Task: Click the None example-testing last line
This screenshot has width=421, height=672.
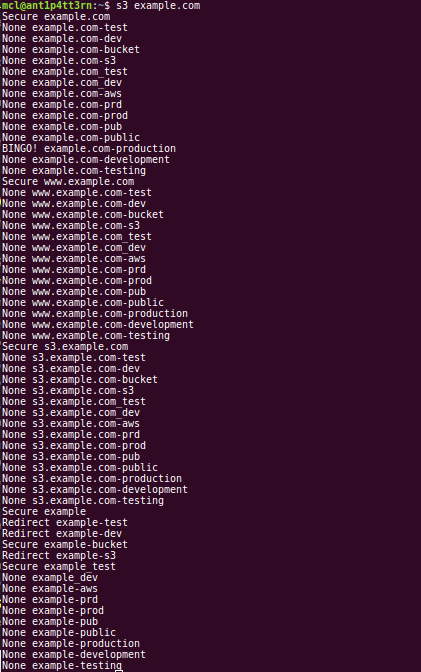Action: pos(62,666)
